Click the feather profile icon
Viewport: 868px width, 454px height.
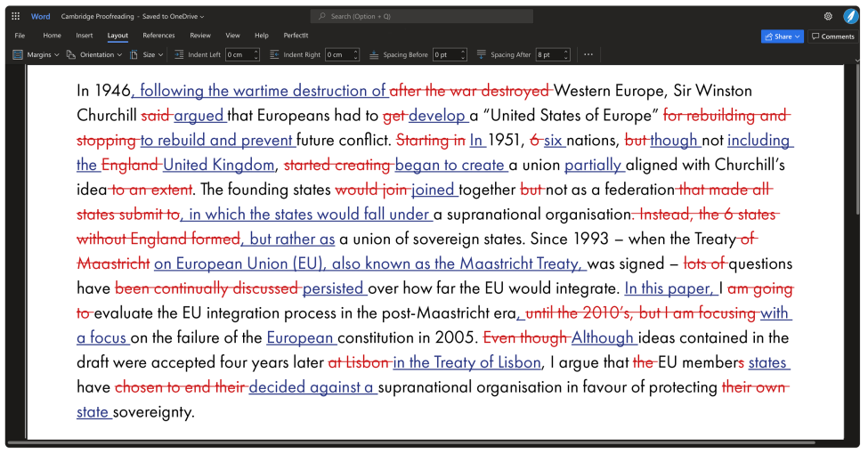click(x=850, y=16)
